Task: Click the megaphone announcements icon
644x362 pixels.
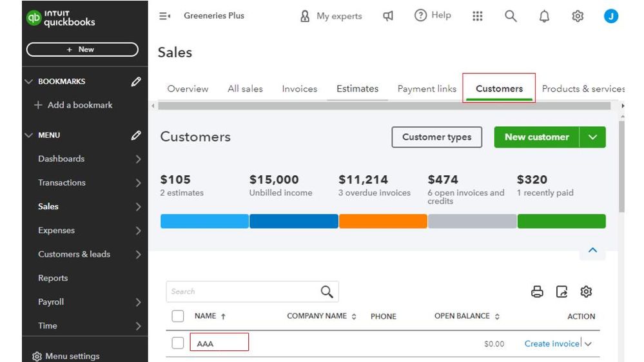Action: 389,16
